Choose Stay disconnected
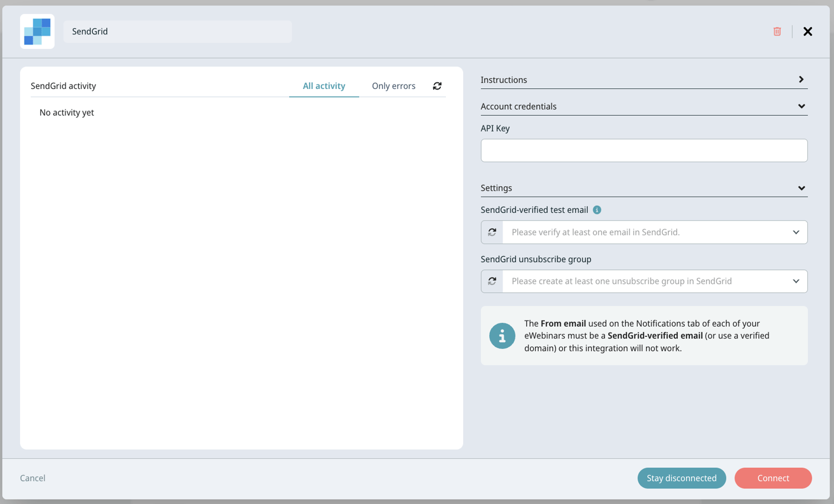The width and height of the screenshot is (834, 504). point(682,478)
